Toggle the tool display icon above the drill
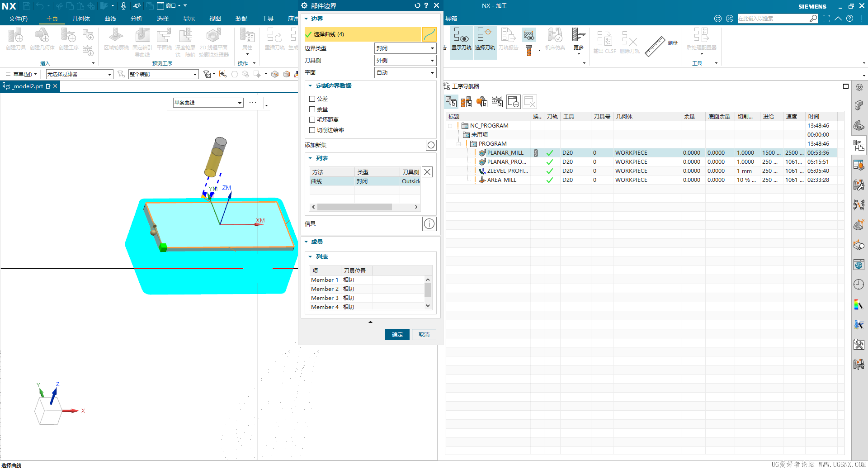The image size is (868, 470). pyautogui.click(x=528, y=34)
